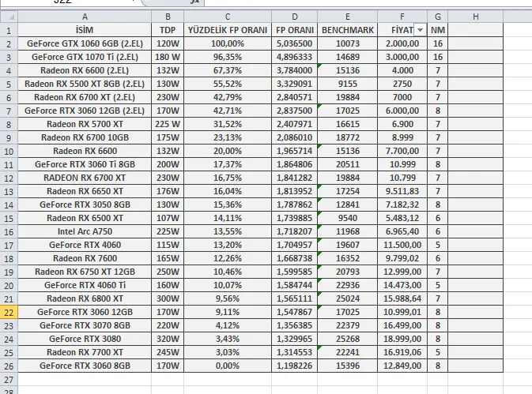
Task: Click the FP ORANI header cell
Action: [295, 30]
